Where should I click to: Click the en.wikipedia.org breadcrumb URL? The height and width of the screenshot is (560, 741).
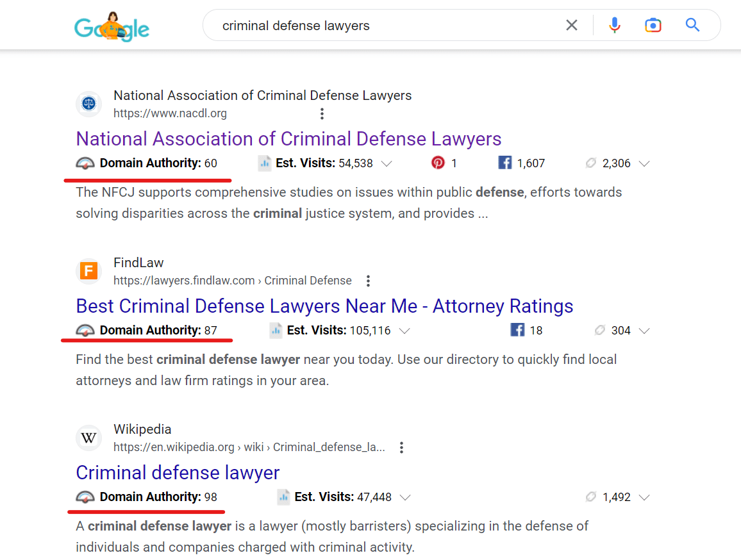pyautogui.click(x=249, y=447)
